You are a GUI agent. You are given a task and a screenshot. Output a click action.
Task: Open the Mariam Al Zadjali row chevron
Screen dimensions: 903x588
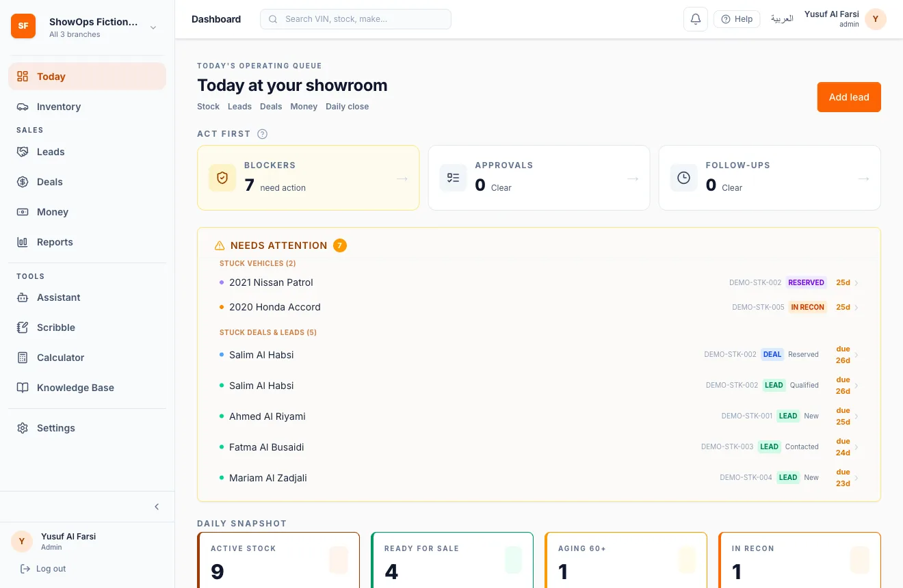(856, 478)
